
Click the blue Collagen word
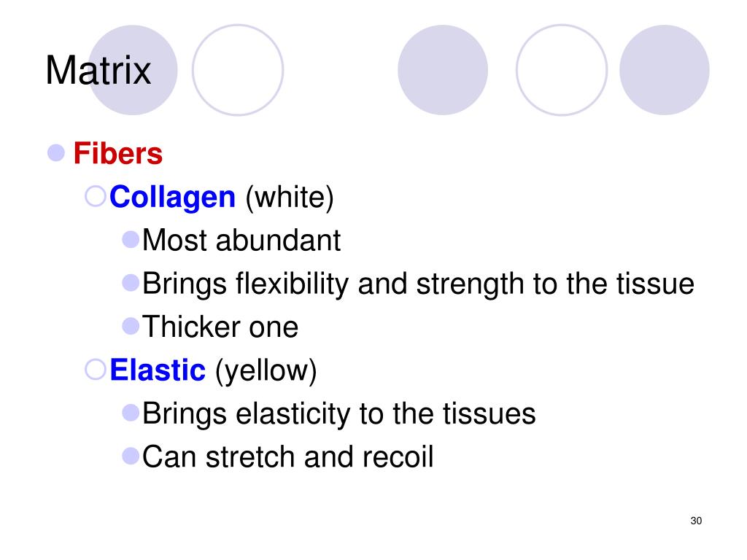coord(172,197)
